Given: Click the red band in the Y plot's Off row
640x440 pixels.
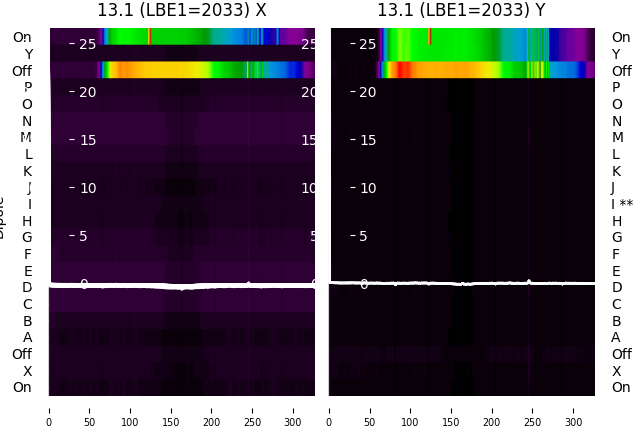Looking at the screenshot, I should [404, 70].
